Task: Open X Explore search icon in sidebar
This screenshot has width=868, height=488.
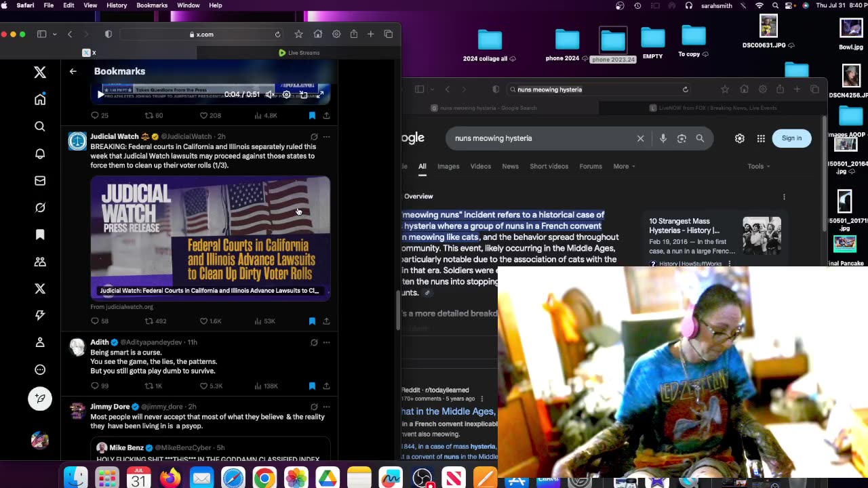Action: tap(40, 126)
